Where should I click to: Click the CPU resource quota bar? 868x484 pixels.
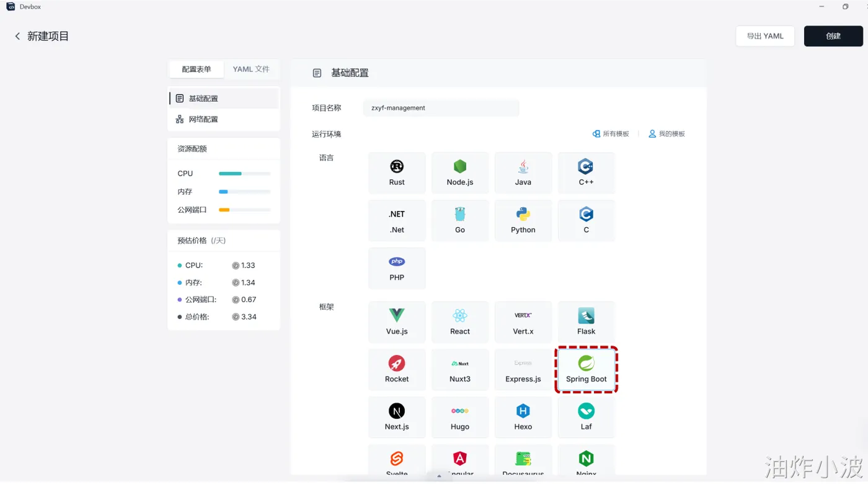pos(245,174)
